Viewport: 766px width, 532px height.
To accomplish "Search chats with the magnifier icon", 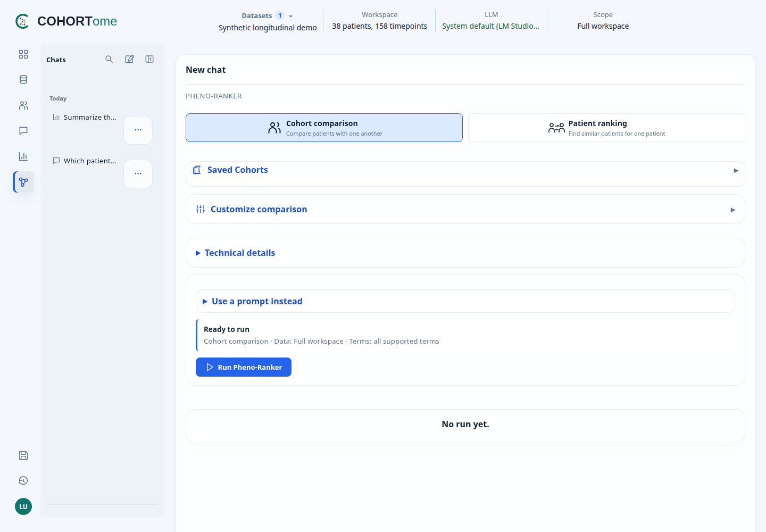I will pyautogui.click(x=109, y=59).
